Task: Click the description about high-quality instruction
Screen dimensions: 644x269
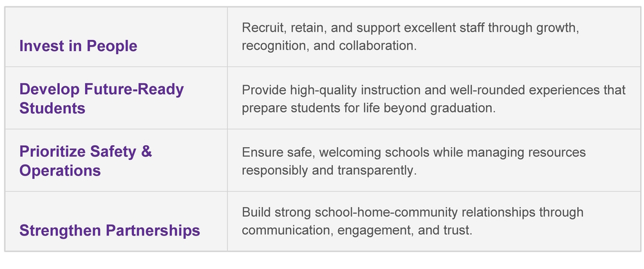Action: coord(433,99)
